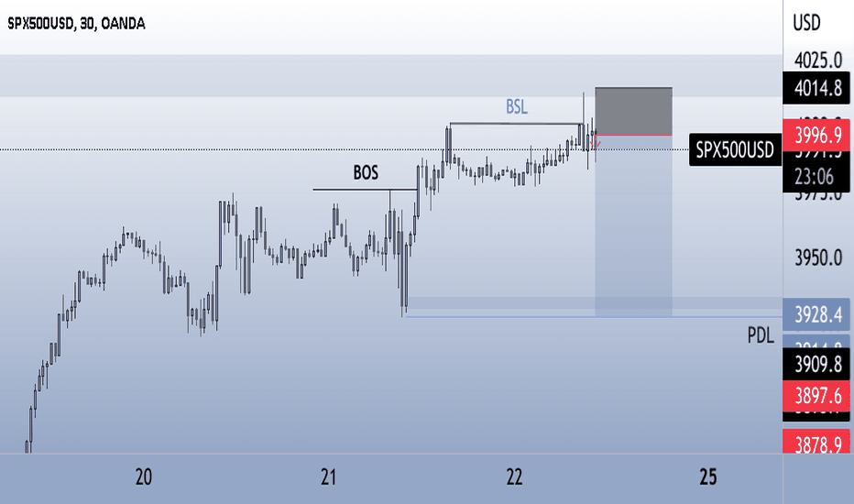Click the PDL label near the blue line

[761, 335]
